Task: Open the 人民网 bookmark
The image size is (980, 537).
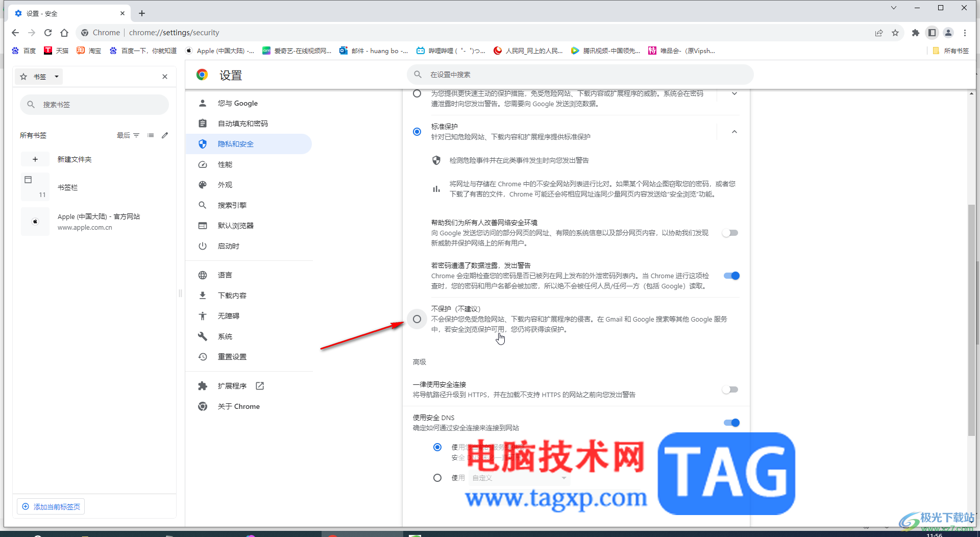Action: click(528, 51)
